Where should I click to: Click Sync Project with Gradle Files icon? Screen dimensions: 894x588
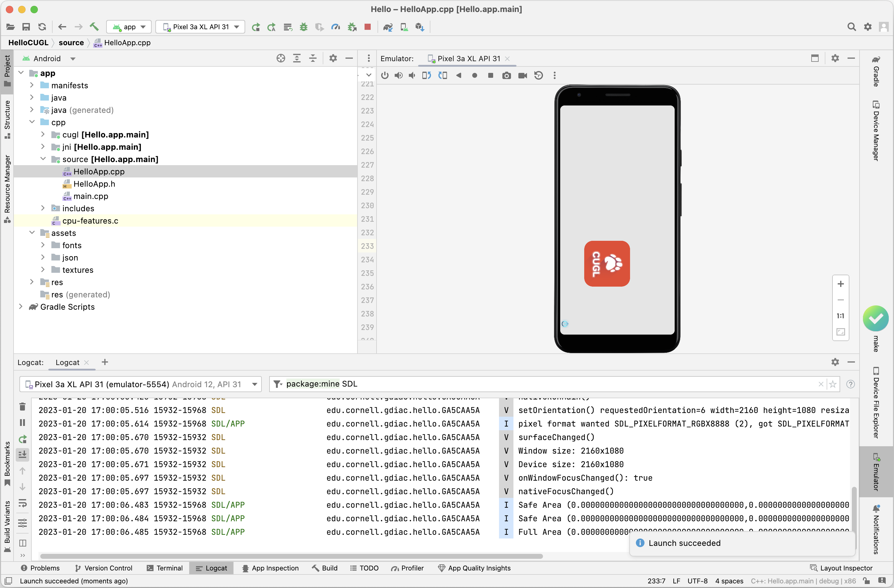tap(388, 27)
